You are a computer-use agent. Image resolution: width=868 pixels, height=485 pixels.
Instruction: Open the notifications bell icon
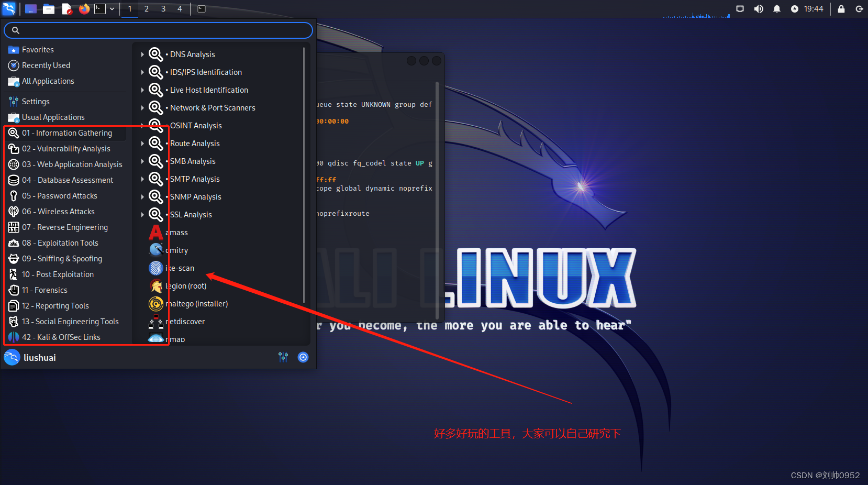[x=777, y=9]
